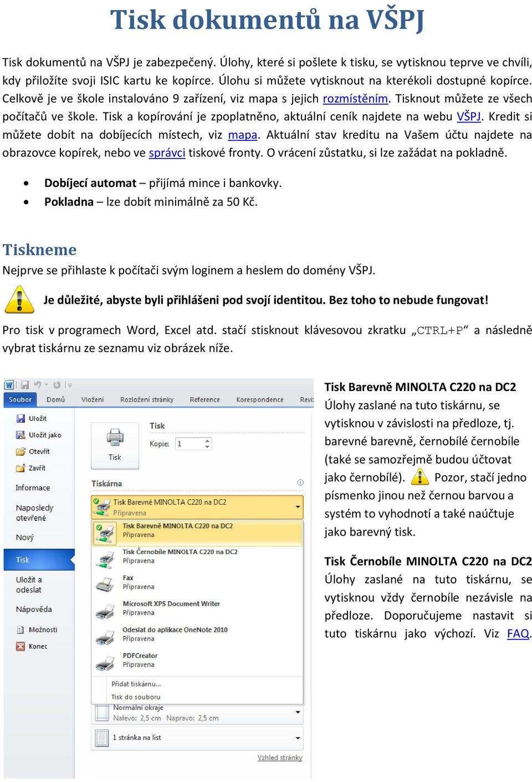Screen dimensions: 532x782
Task: Open the mapa hyperlink
Action: (x=243, y=135)
